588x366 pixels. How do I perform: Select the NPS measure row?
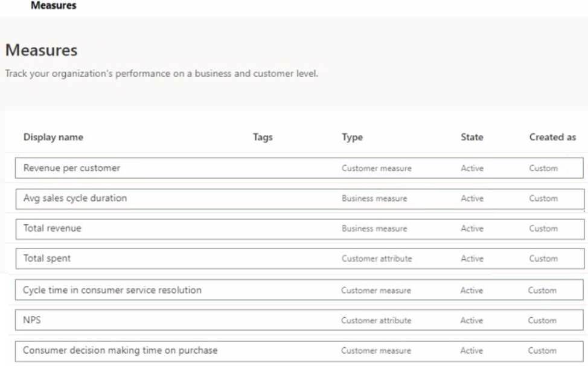pyautogui.click(x=299, y=320)
